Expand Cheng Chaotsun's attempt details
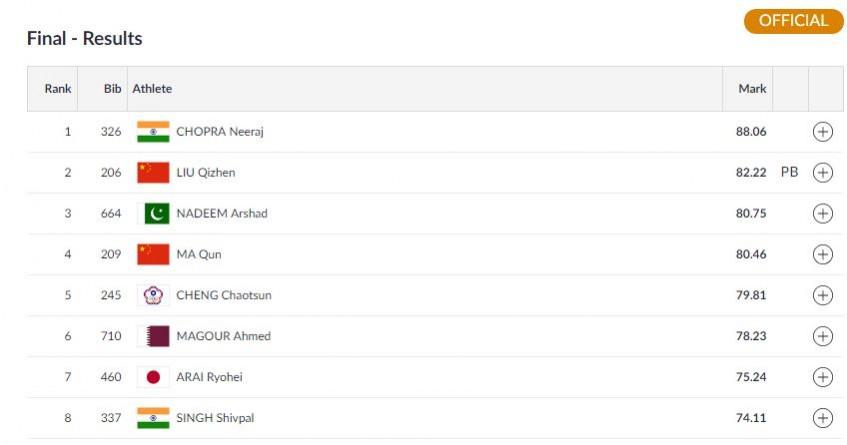847x445 pixels. click(823, 295)
